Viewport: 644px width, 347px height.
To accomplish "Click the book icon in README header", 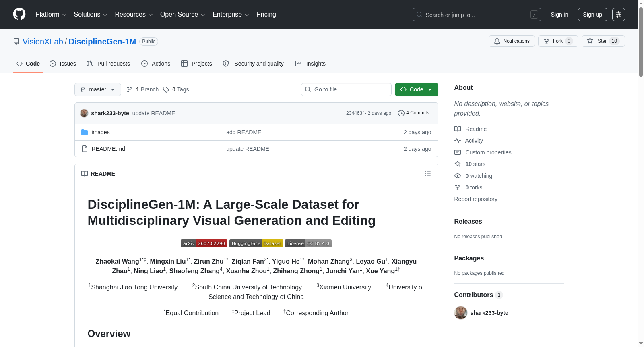I will point(85,174).
